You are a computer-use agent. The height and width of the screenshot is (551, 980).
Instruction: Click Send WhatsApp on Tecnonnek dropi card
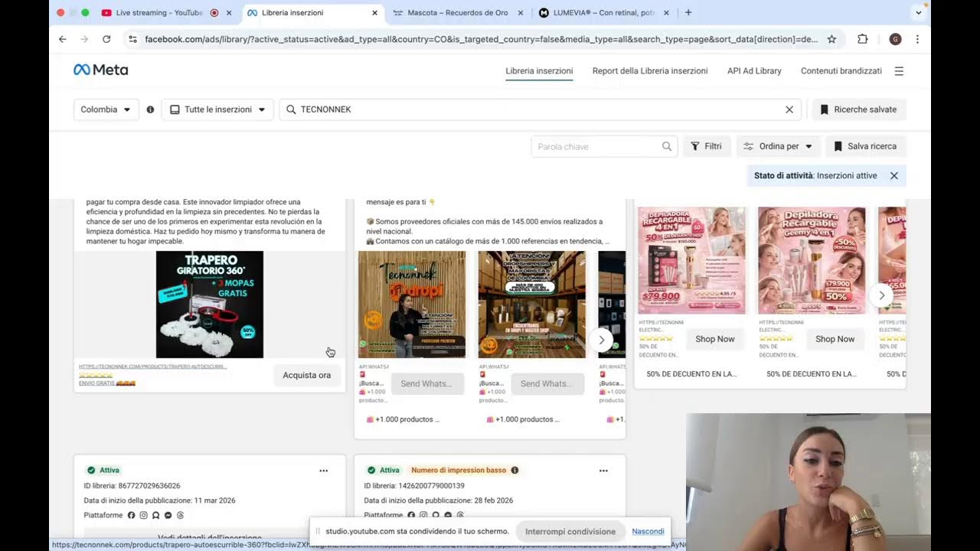pos(426,383)
